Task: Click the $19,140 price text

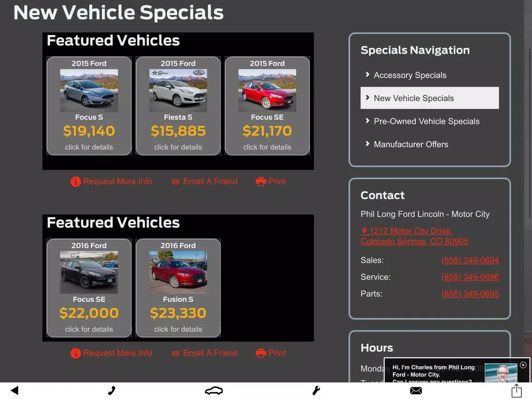Action: click(89, 131)
